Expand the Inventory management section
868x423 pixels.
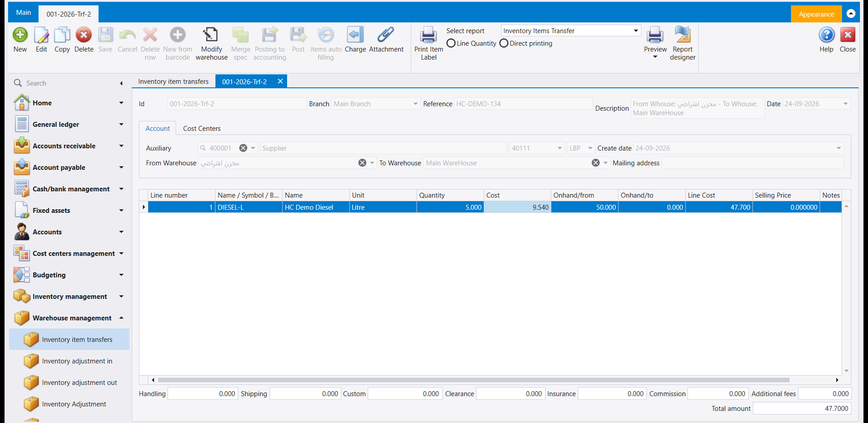click(x=121, y=296)
